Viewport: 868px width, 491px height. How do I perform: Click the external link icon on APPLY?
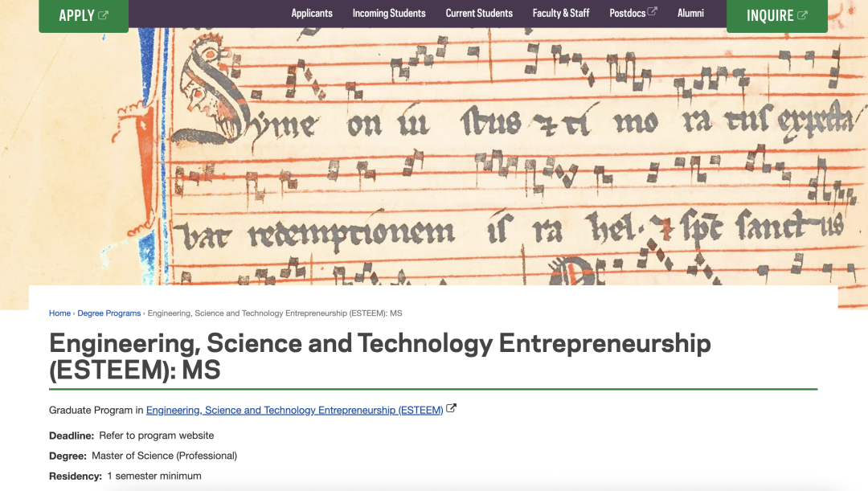click(104, 15)
